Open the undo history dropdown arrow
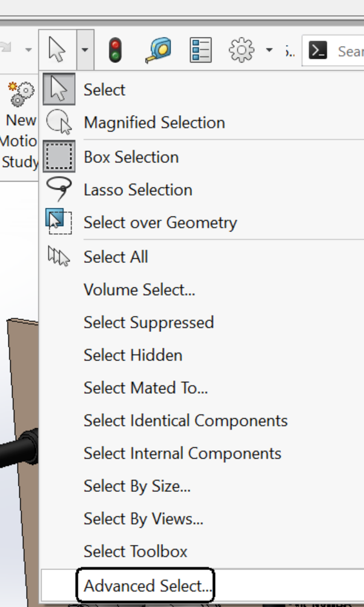 point(28,50)
